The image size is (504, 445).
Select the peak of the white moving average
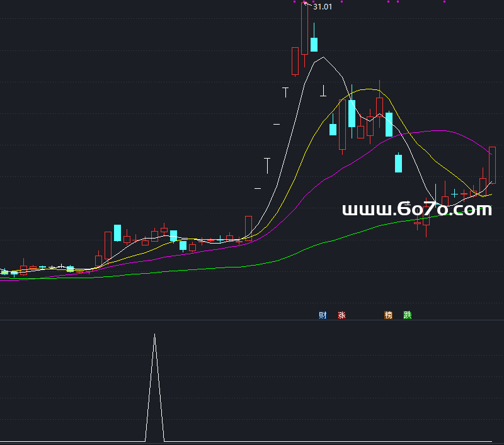[x=323, y=58]
